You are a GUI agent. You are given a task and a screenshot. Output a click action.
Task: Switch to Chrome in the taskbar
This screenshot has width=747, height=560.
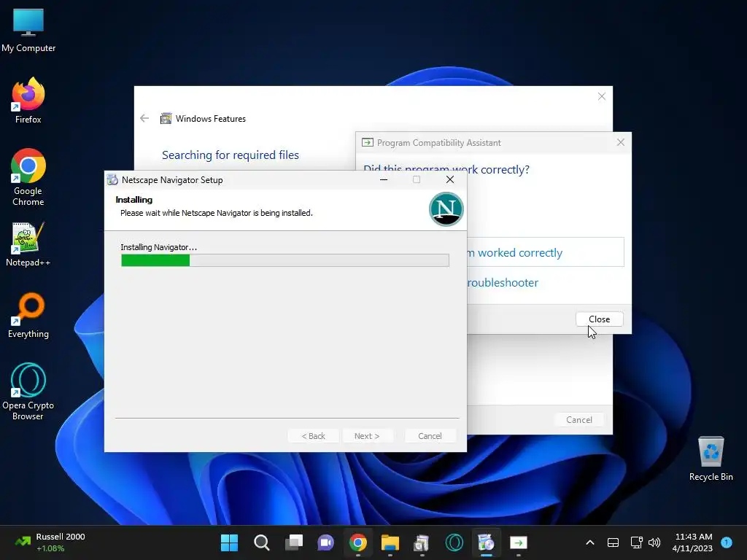tap(358, 542)
